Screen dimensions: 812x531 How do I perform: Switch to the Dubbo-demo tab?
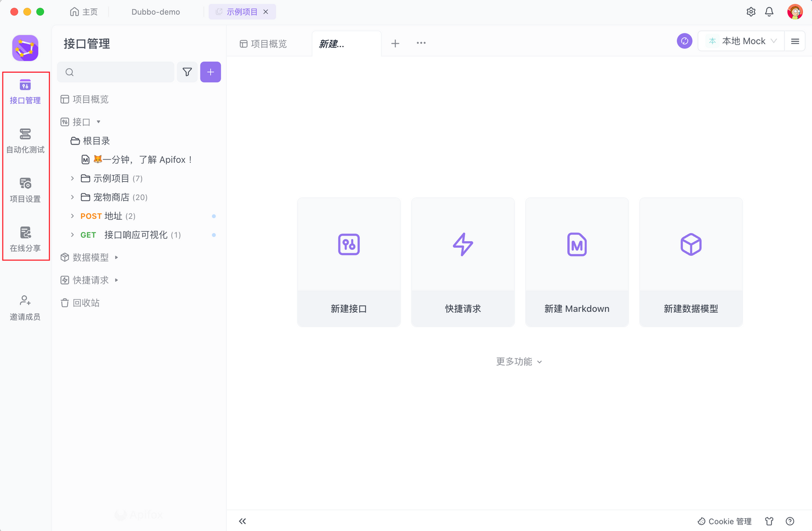click(155, 12)
